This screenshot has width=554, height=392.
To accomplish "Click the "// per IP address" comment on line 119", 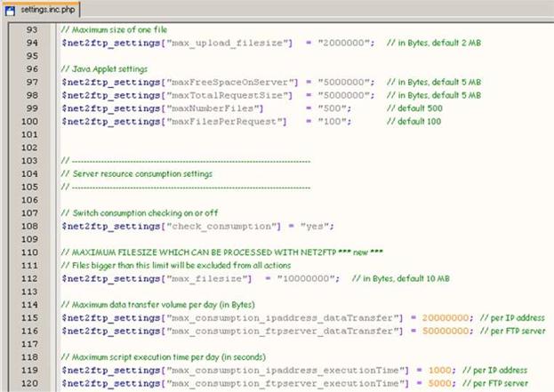I will pyautogui.click(x=495, y=370).
